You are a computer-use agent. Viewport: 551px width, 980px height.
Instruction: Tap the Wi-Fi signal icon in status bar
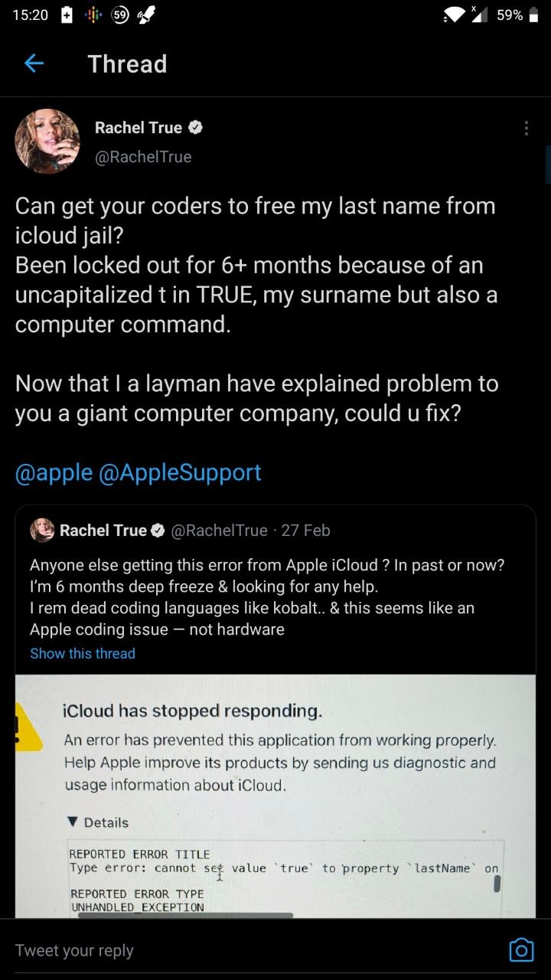[x=455, y=15]
